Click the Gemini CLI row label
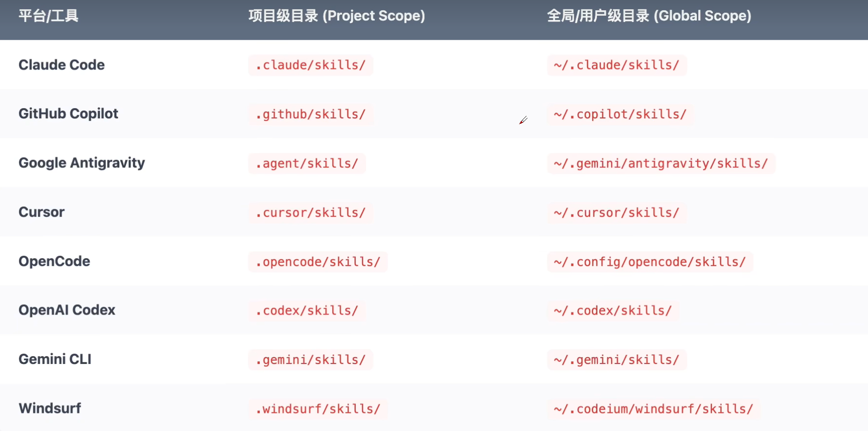This screenshot has width=868, height=431. tap(55, 359)
